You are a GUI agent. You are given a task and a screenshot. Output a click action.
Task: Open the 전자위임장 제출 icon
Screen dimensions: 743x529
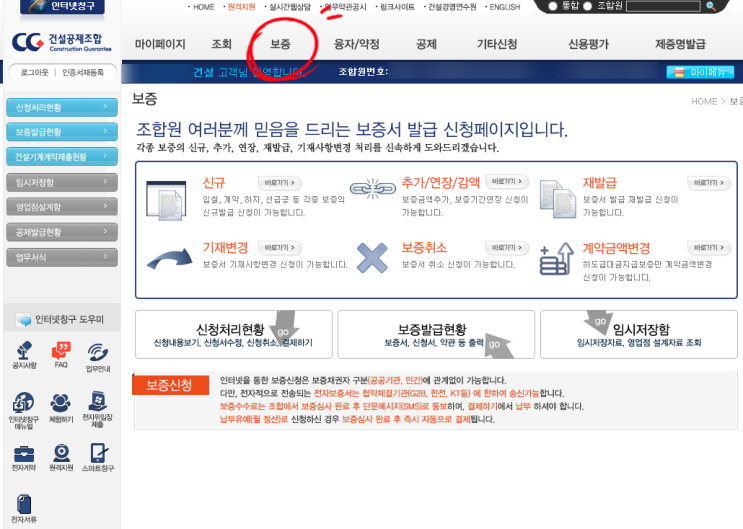point(98,401)
